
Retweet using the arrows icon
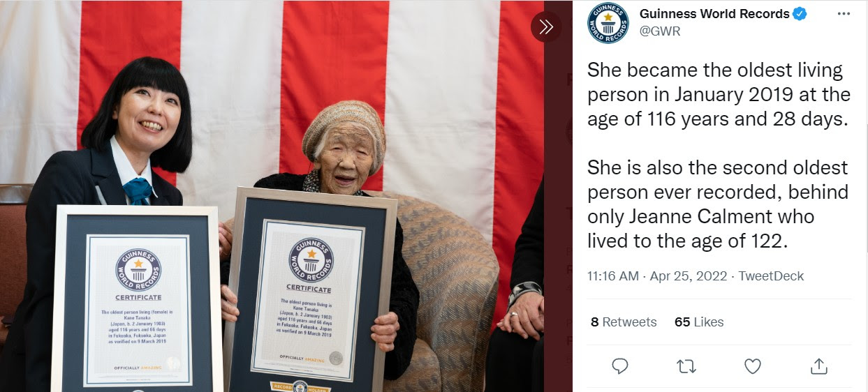point(686,365)
